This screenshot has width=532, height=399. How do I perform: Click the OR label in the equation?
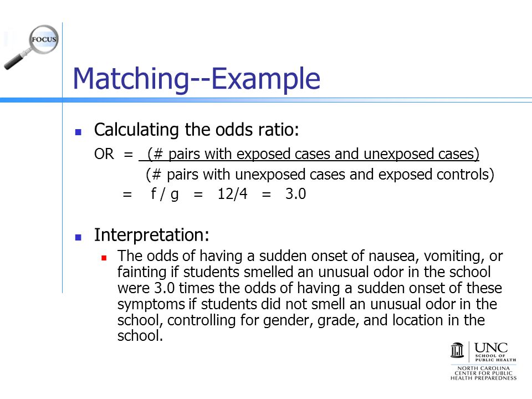tap(104, 154)
